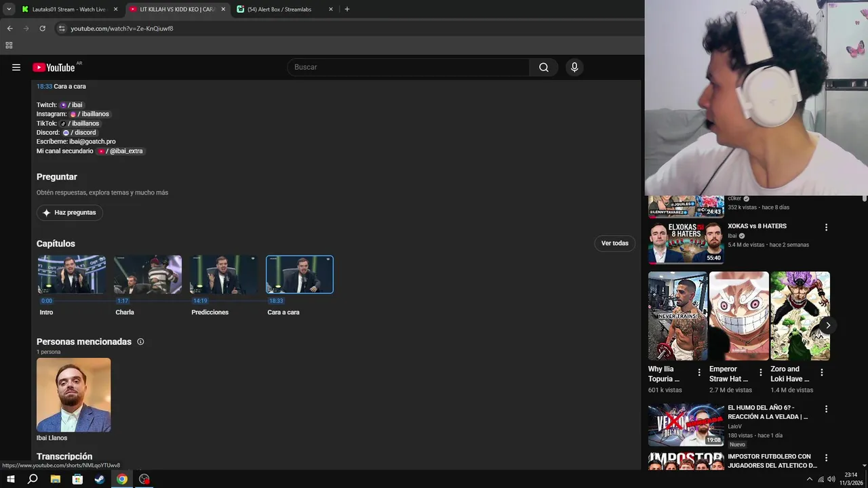868x488 pixels.
Task: Click the search magnifier button
Action: (x=543, y=67)
